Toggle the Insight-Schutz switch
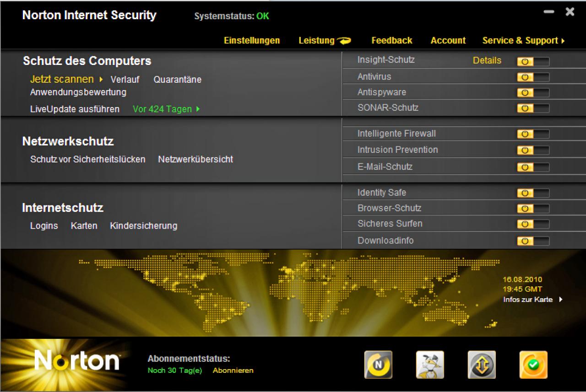This screenshot has height=392, width=586. coord(533,61)
